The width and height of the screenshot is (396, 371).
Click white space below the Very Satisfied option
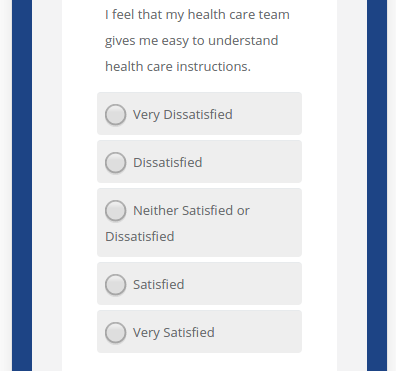[x=199, y=362]
